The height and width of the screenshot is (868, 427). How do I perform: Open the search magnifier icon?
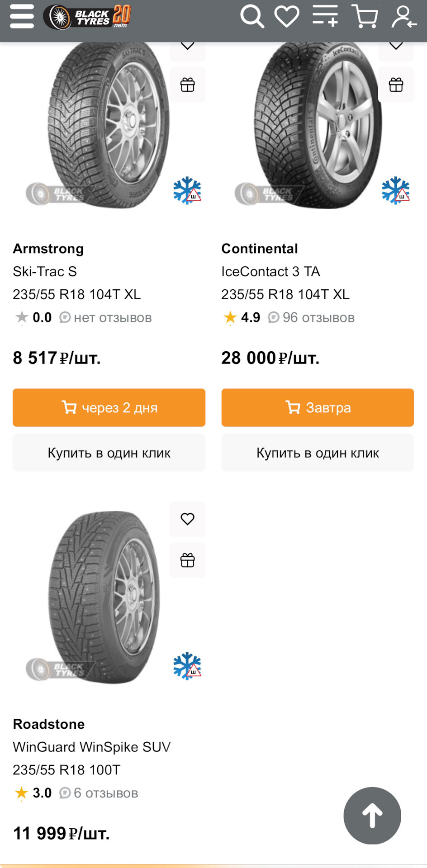[x=252, y=17]
